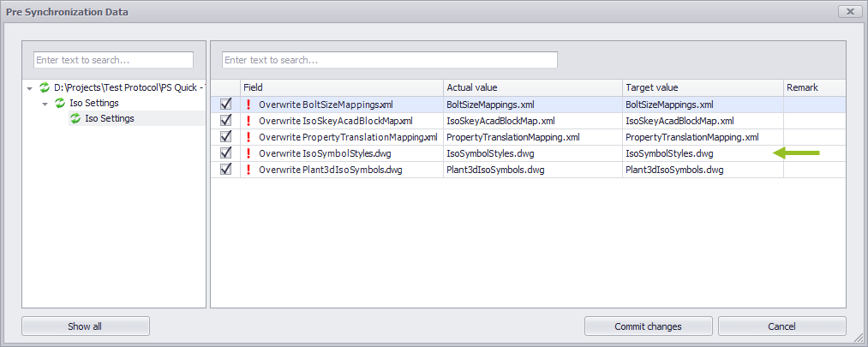Screen dimensions: 868x347
Task: Focus the grid panel search field
Action: tap(390, 60)
